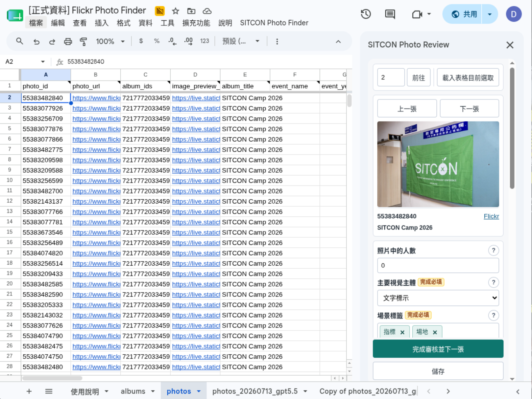Open the 123 number format menu
Screen dimensions: 532x399
coord(205,41)
